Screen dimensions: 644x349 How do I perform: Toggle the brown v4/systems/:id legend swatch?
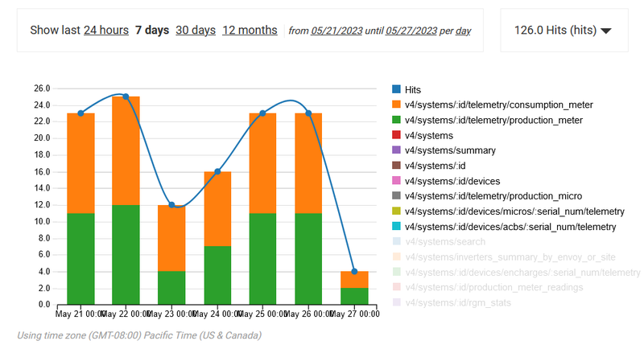396,166
